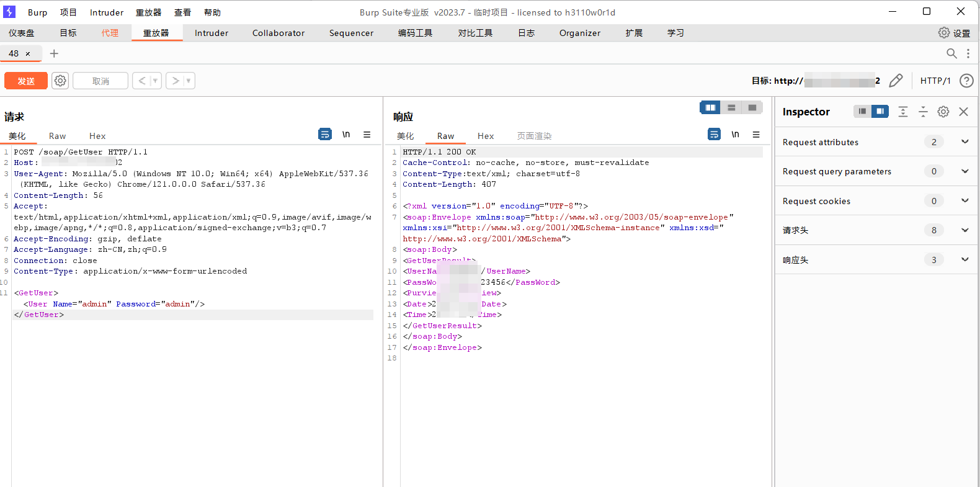The height and width of the screenshot is (487, 980).
Task: Open the 设置 settings button
Action: pos(954,33)
